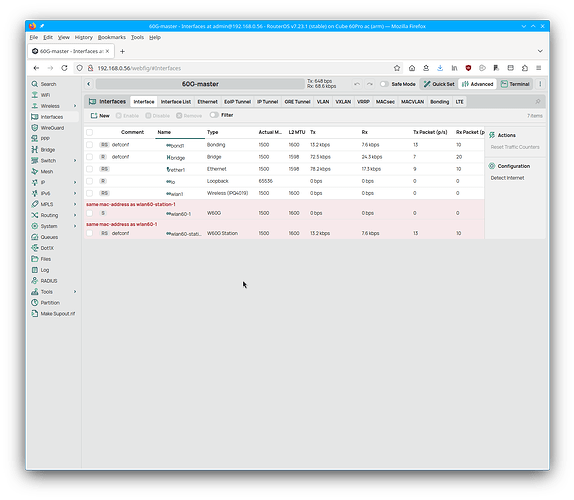The image size is (574, 500).
Task: Open the WireGuard sidebar icon
Action: coord(35,128)
